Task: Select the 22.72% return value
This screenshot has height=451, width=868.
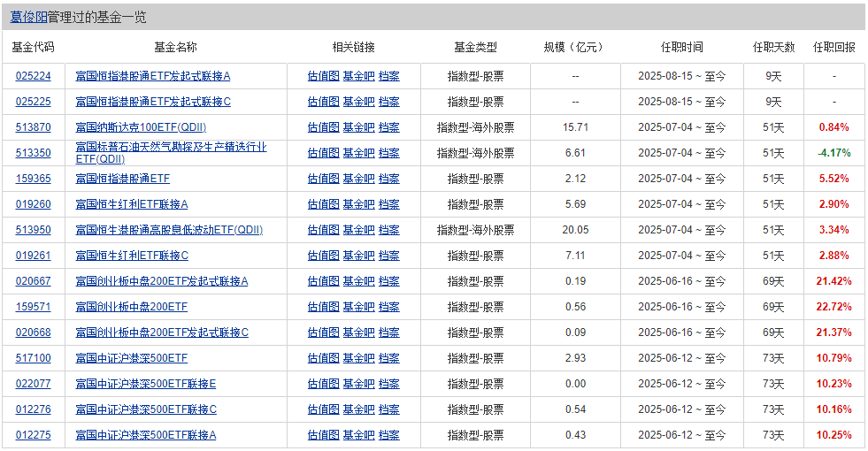Action: [833, 307]
